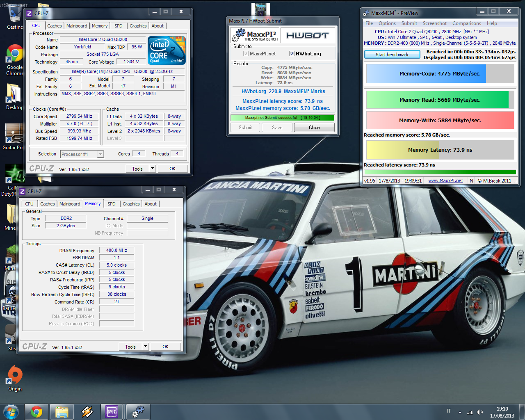Click the Intel Core 2 Quad logo
The height and width of the screenshot is (420, 525).
click(x=167, y=50)
